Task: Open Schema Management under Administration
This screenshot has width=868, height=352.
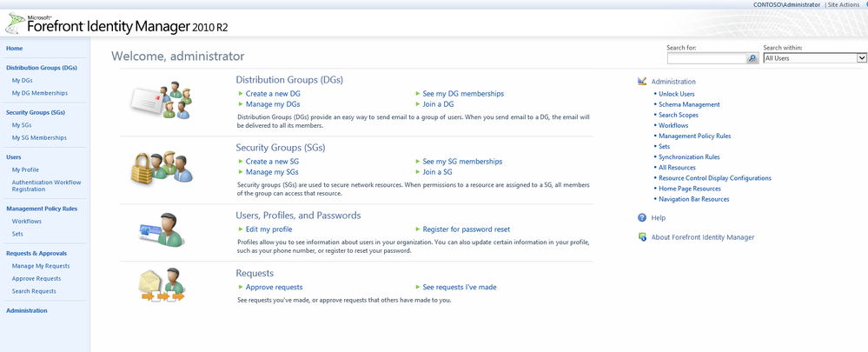Action: [x=689, y=104]
